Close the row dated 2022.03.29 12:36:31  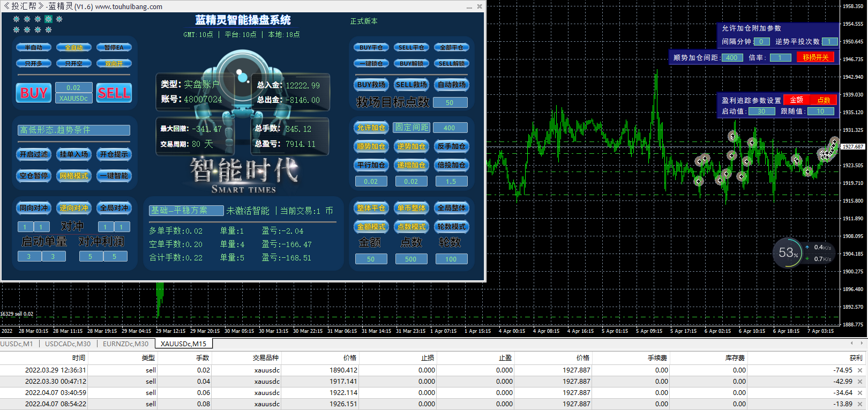pyautogui.click(x=860, y=370)
